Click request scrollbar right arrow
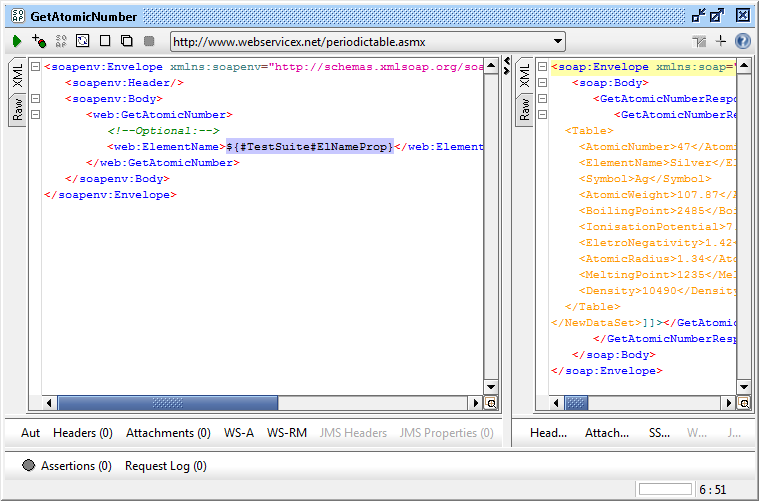The height and width of the screenshot is (501, 759). [475, 403]
